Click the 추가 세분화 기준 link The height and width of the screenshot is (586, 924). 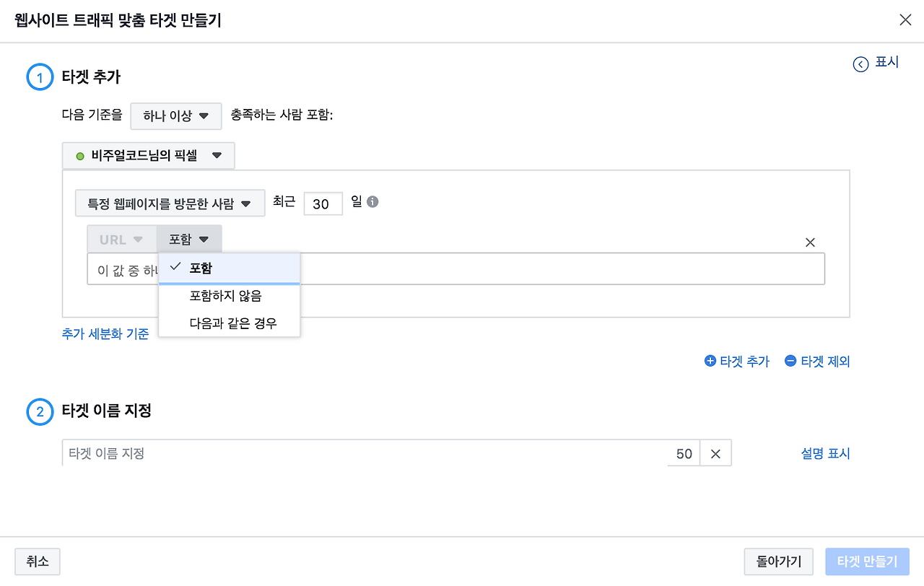tap(105, 333)
